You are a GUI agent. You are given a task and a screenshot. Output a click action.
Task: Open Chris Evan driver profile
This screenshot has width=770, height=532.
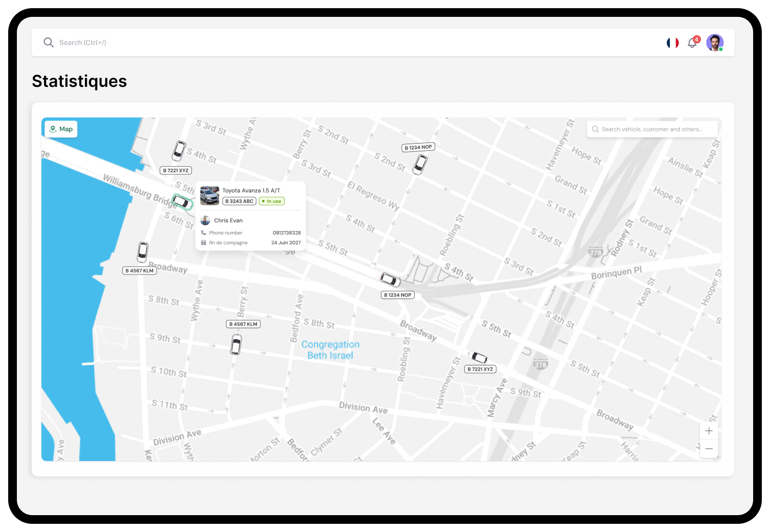(228, 221)
